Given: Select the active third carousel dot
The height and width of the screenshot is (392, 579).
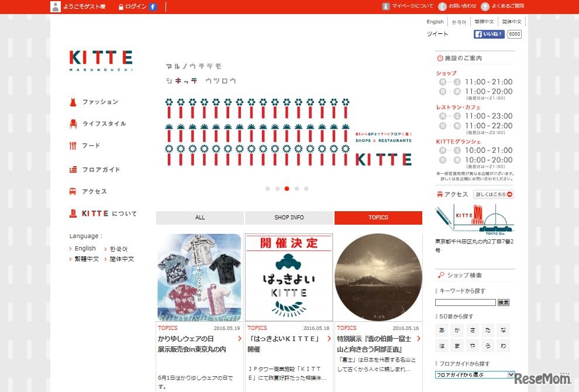Looking at the screenshot, I should [287, 189].
